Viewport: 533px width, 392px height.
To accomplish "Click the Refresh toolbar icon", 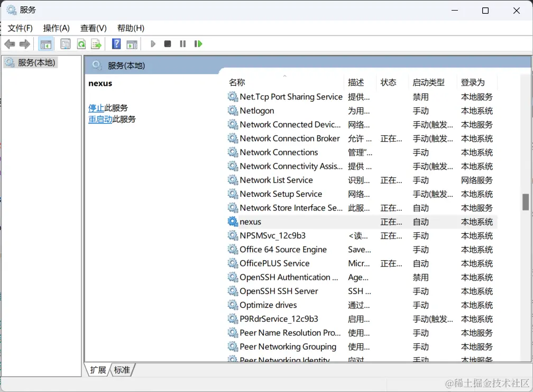I will [x=81, y=44].
